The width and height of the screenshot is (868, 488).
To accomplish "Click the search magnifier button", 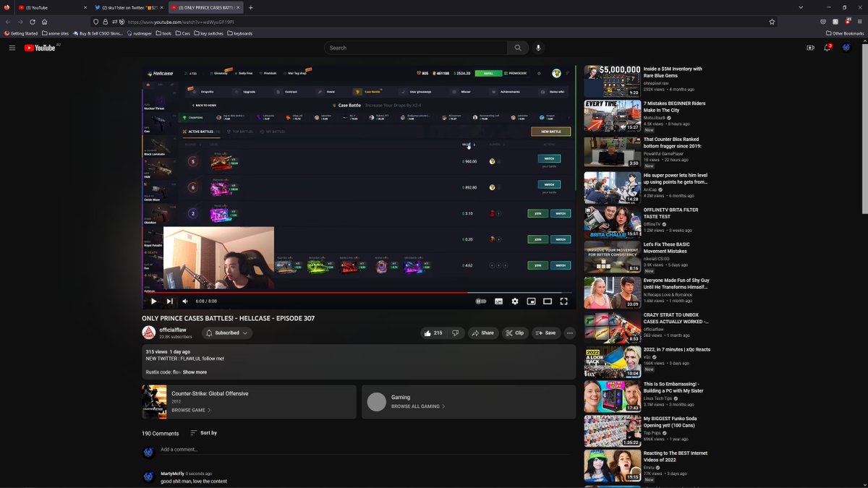I will [x=517, y=48].
